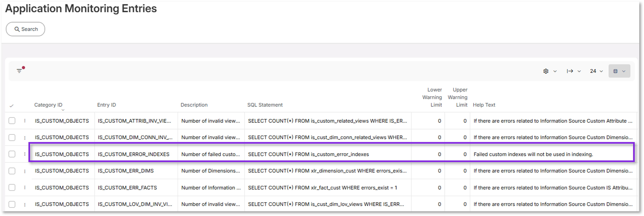The height and width of the screenshot is (216, 644).
Task: Check the IS_CUSTOM_DIM_CONN_INV row checkbox
Action: click(x=12, y=138)
